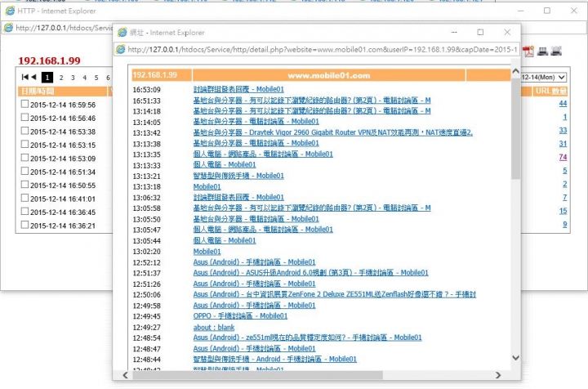The width and height of the screenshot is (588, 389).
Task: Open URL count link 33
Action: pos(563,131)
